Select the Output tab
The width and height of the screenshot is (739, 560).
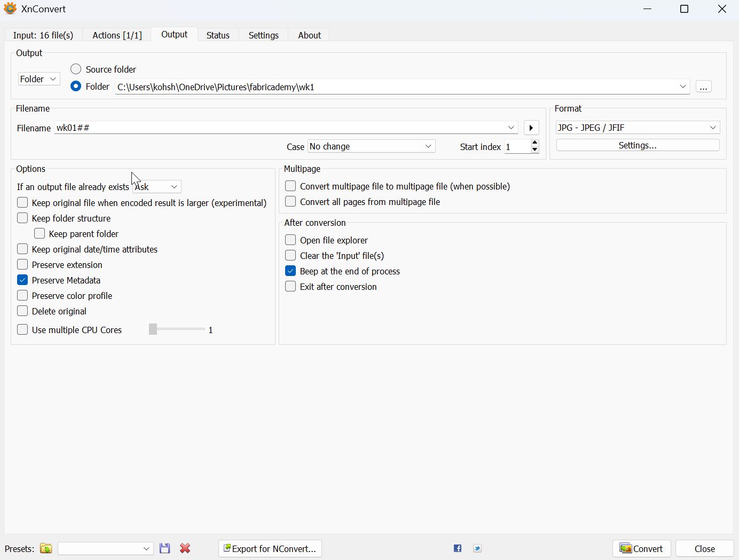point(175,34)
